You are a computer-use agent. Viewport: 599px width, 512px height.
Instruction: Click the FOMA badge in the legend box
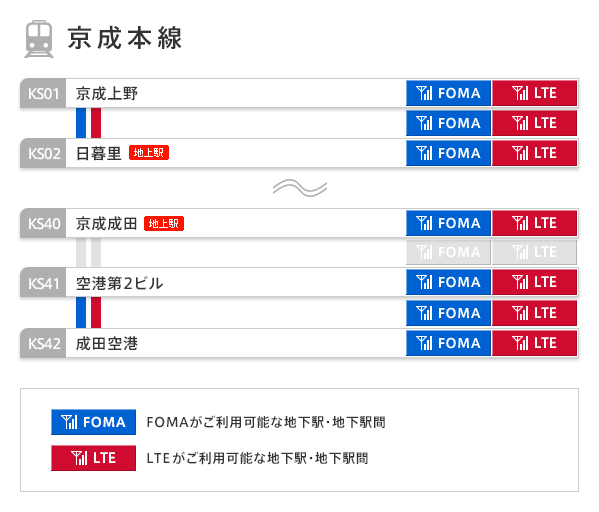click(x=94, y=422)
